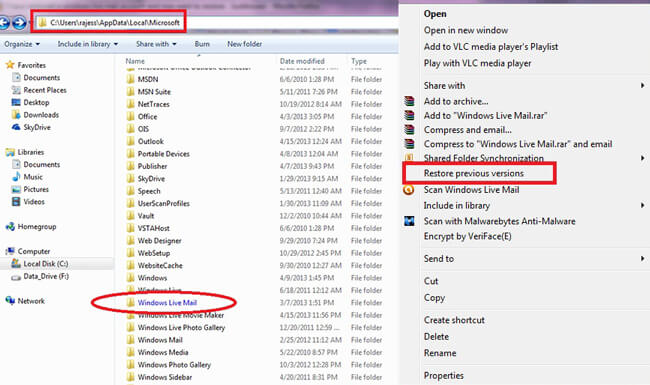Click the Downloads icon in Favorites

click(16, 115)
